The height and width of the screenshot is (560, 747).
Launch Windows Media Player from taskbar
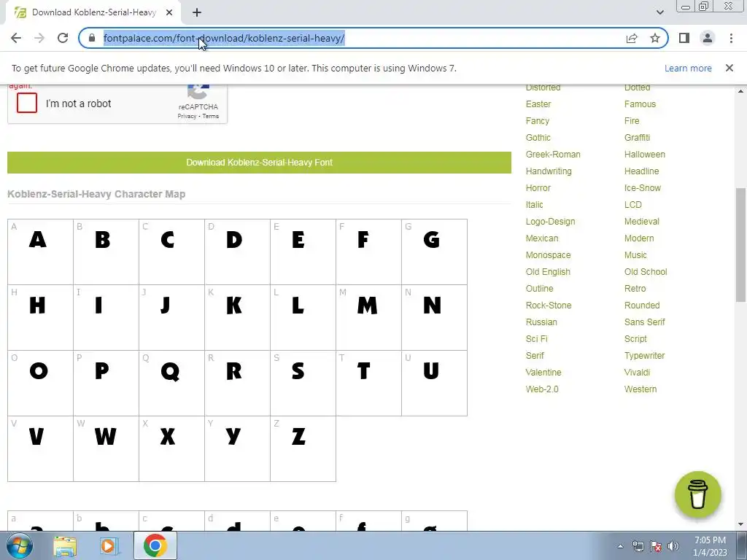109,546
